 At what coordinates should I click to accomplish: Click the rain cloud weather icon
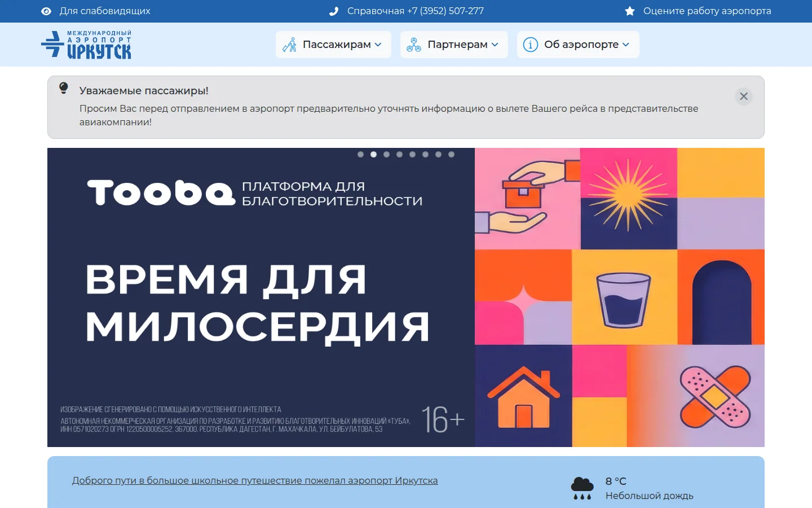pos(582,488)
